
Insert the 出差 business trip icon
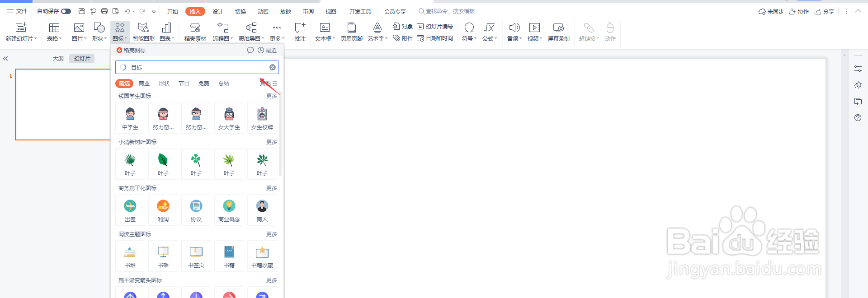pos(130,210)
